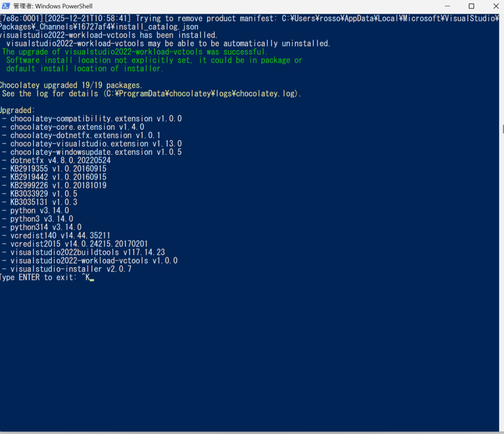
Task: Click the vertical scrollbar thumb
Action: [503, 129]
